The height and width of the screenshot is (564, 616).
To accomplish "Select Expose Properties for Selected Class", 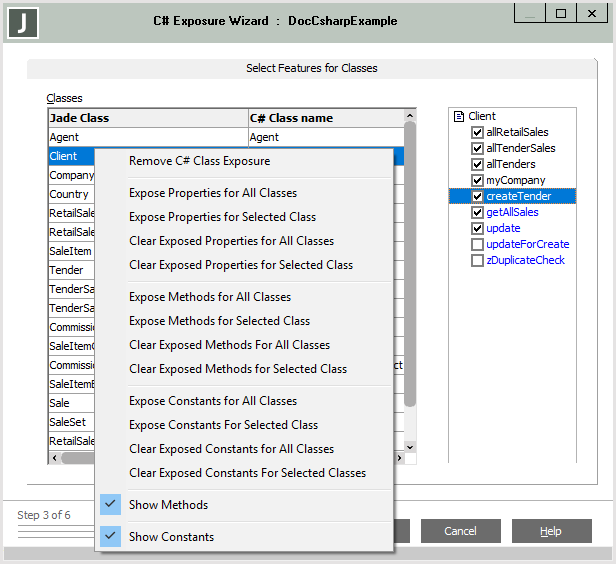I will point(244,217).
